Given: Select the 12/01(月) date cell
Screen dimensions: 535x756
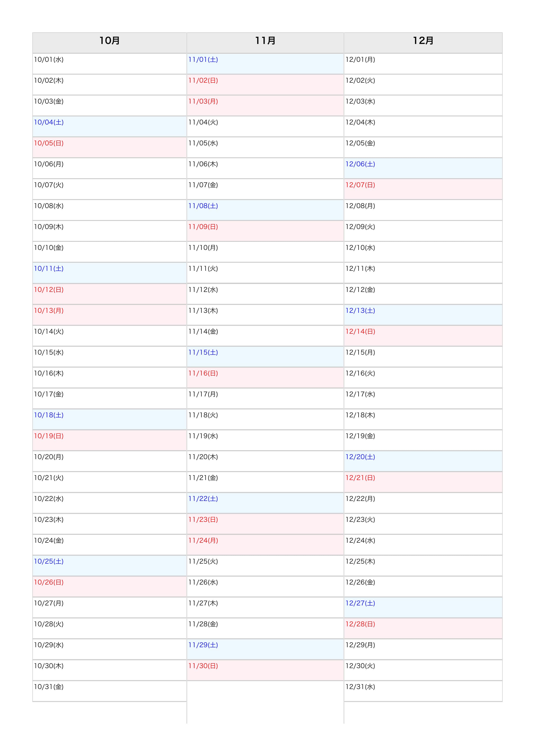Looking at the screenshot, I should coord(423,64).
